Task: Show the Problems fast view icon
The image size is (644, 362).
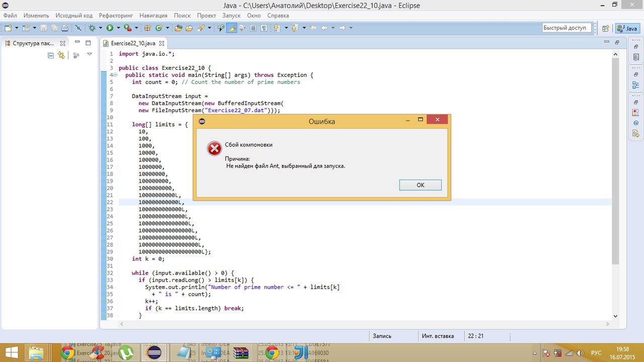Action: pos(636,113)
